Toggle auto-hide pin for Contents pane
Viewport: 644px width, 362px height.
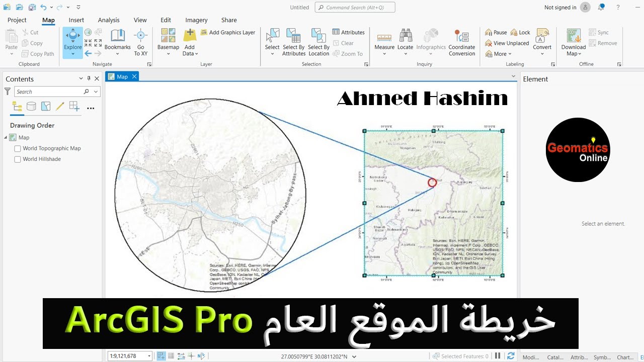(89, 78)
